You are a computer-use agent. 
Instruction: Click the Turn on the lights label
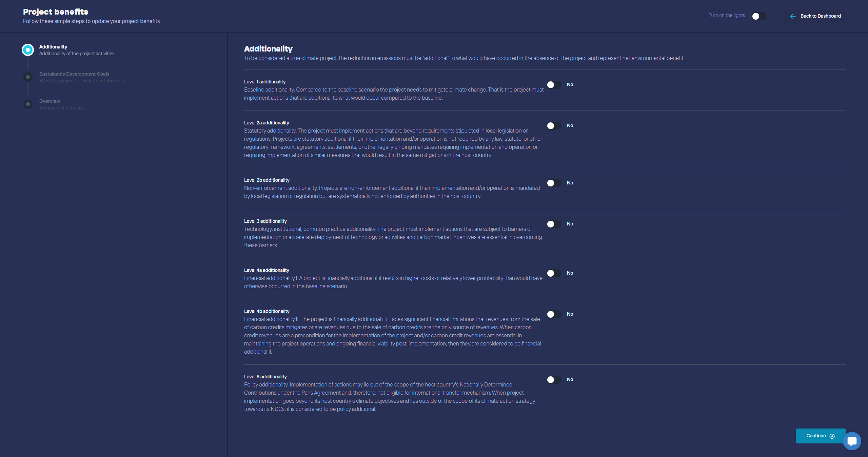727,15
